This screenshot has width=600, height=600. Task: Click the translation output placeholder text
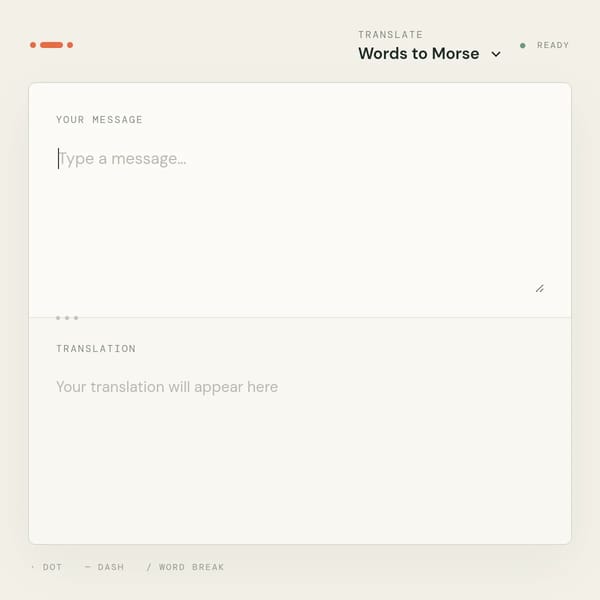(167, 387)
